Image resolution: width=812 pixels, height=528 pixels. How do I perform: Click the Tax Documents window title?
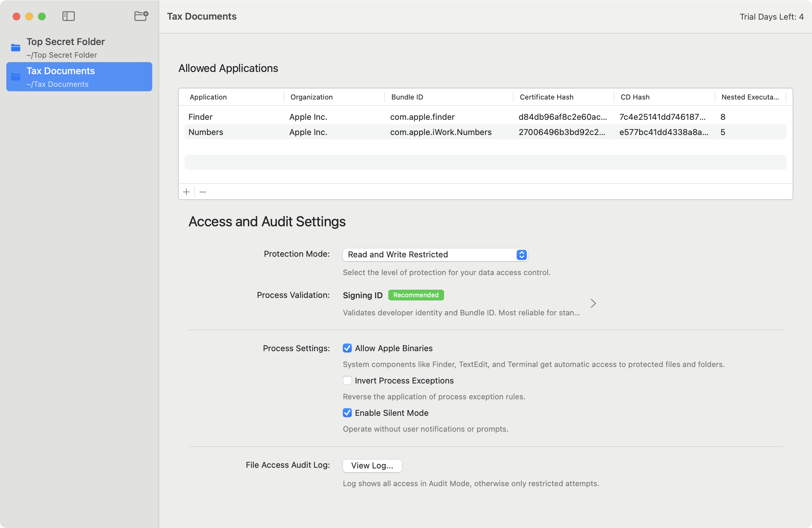pos(202,16)
